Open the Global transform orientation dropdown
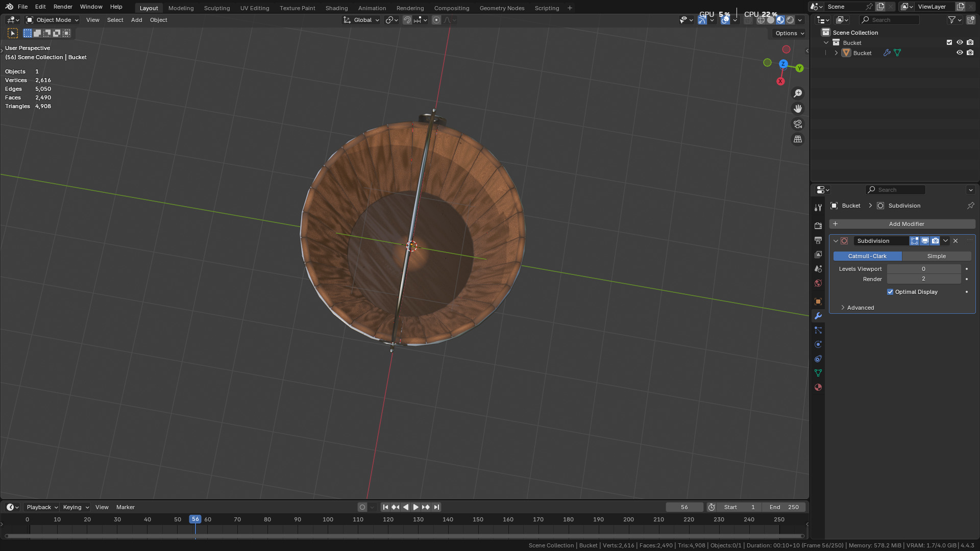980x551 pixels. 361,20
